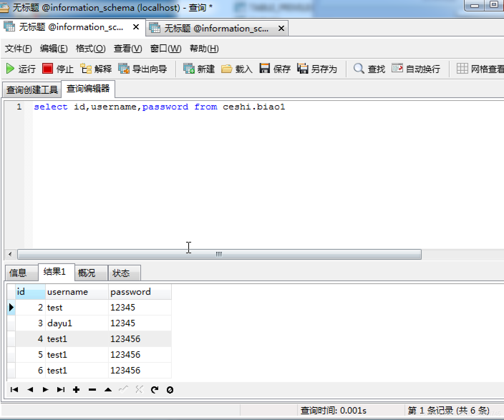Open the Edit menu
This screenshot has width=504, height=420.
pyautogui.click(x=54, y=48)
